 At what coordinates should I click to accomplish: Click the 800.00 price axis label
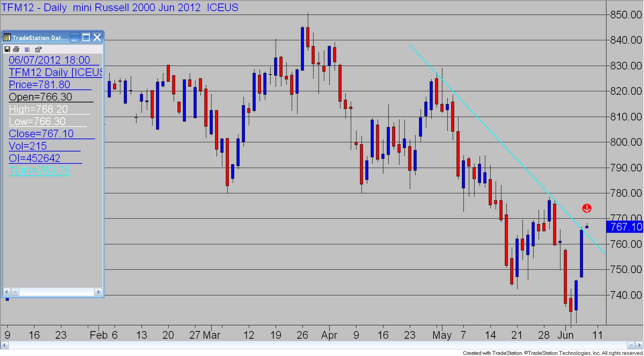coord(626,142)
